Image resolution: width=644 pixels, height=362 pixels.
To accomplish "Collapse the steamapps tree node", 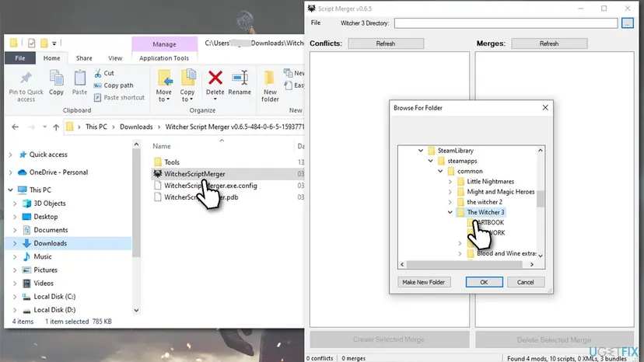I will [x=430, y=161].
